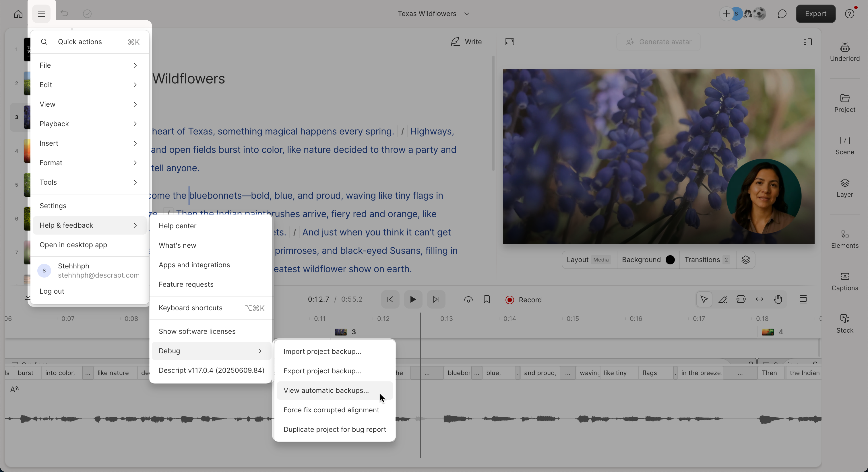This screenshot has width=868, height=472.
Task: Select the blade/razor tool in timeline
Action: coord(722,299)
